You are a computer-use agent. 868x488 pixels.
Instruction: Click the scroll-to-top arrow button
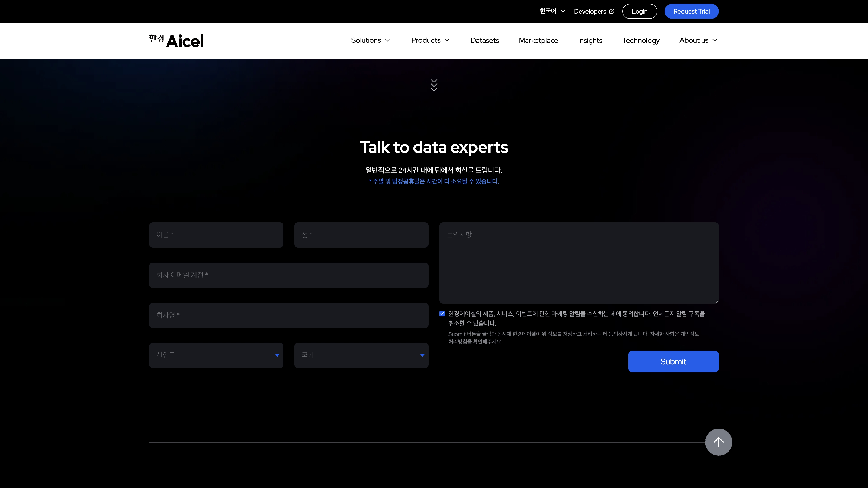tap(718, 442)
